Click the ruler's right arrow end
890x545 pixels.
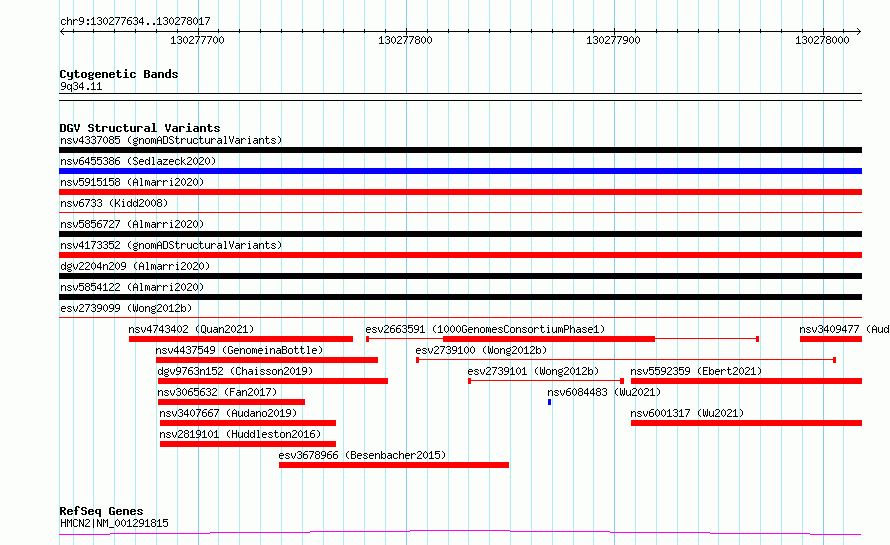(859, 31)
